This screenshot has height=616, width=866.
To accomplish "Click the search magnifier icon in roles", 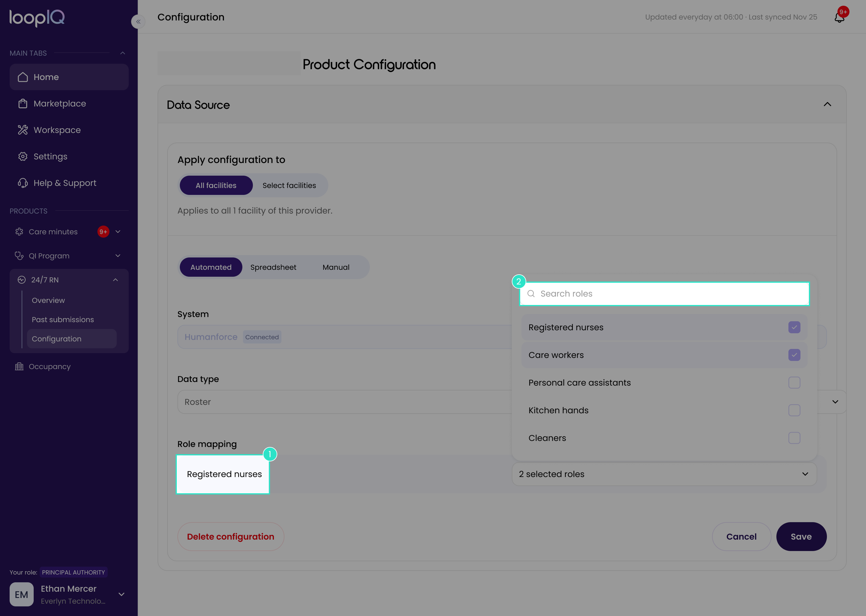I will (531, 294).
